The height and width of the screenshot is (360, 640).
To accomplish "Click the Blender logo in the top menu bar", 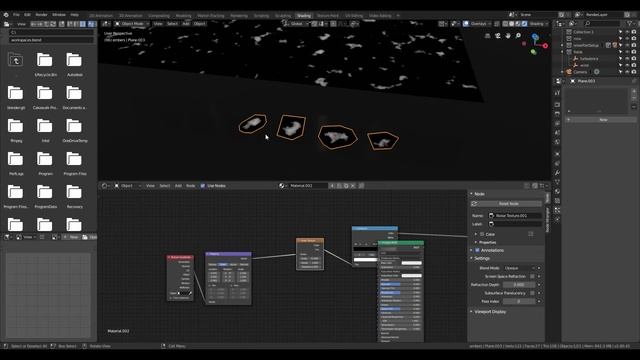I will coord(6,15).
